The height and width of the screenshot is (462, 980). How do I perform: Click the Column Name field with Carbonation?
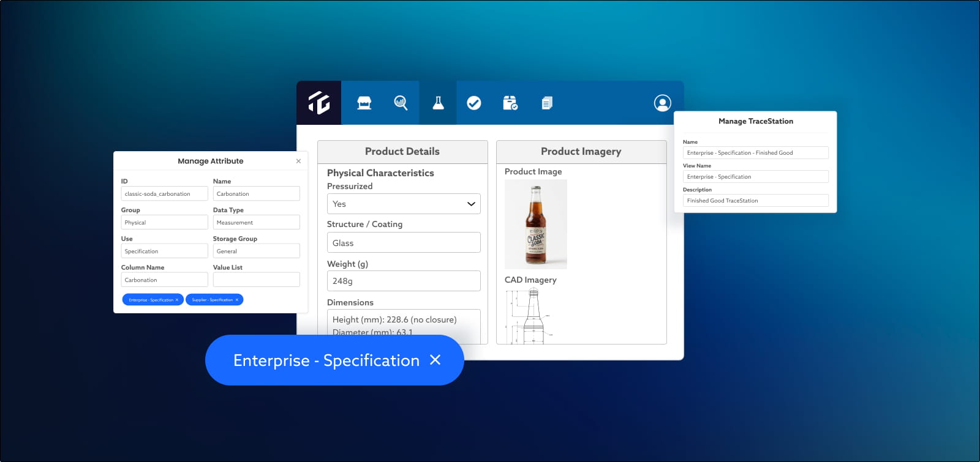point(164,280)
